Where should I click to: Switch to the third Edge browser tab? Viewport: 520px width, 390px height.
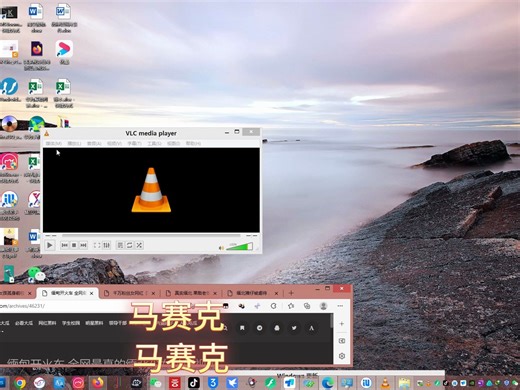click(x=129, y=293)
